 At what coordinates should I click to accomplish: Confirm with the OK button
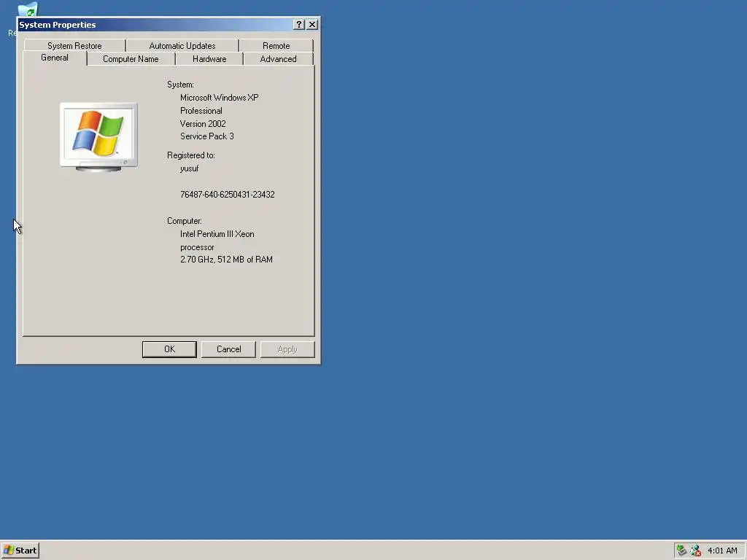tap(169, 349)
